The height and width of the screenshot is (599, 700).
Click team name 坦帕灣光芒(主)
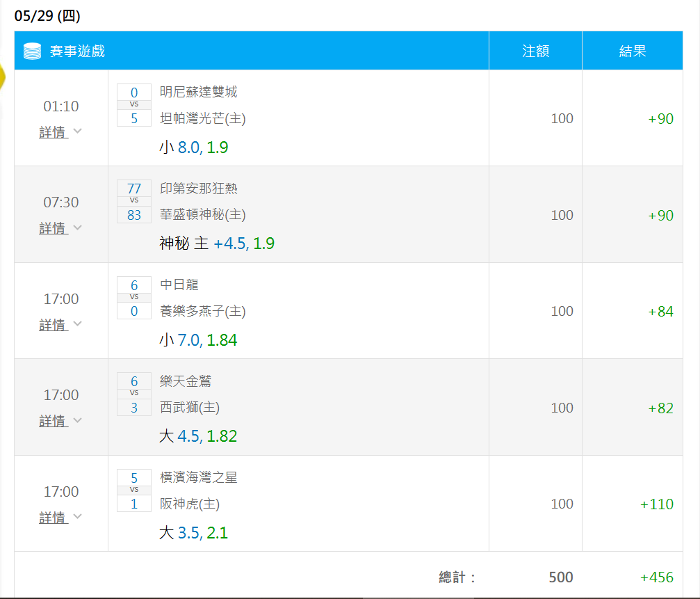tap(203, 118)
